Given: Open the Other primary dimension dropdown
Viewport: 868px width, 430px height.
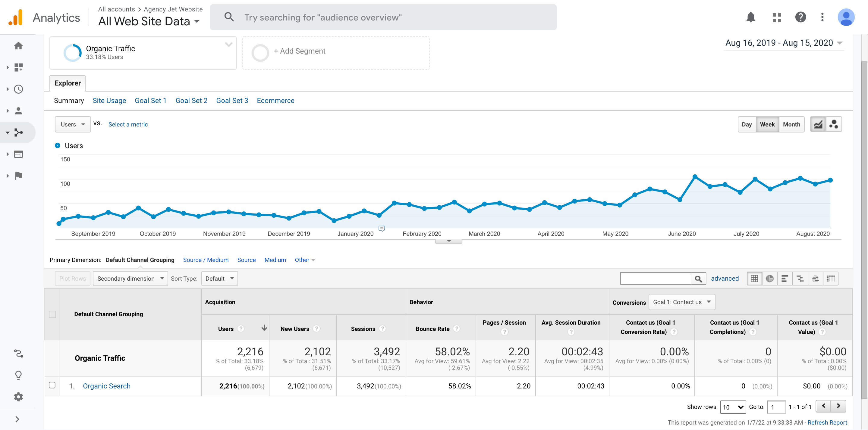Looking at the screenshot, I should tap(305, 260).
